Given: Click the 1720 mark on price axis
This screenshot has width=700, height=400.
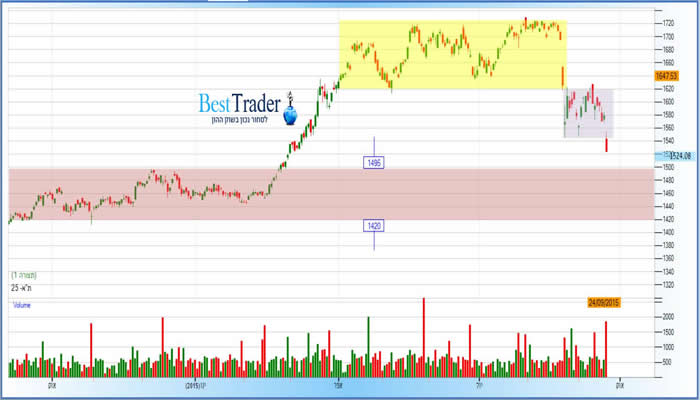Looking at the screenshot, I should (640, 21).
